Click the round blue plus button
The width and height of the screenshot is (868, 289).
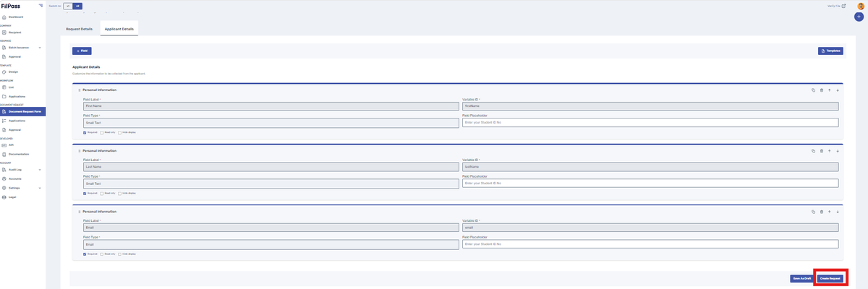point(859,17)
